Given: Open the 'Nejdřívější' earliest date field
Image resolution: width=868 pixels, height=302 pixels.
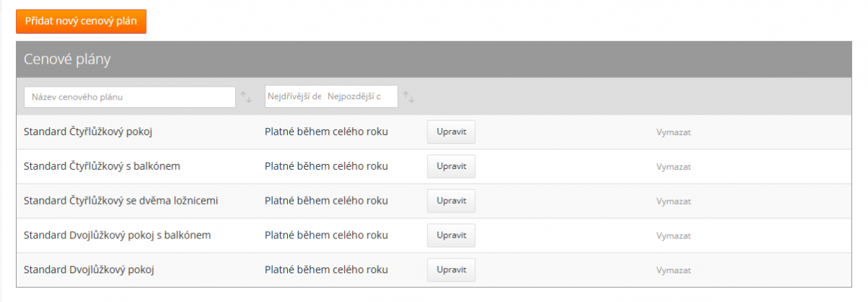Looking at the screenshot, I should click(x=294, y=97).
